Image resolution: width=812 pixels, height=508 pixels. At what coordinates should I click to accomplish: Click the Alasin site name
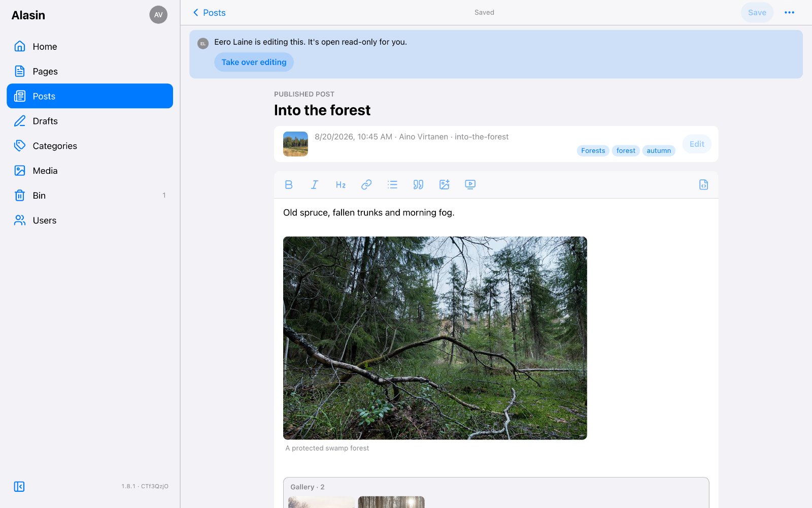pos(28,15)
